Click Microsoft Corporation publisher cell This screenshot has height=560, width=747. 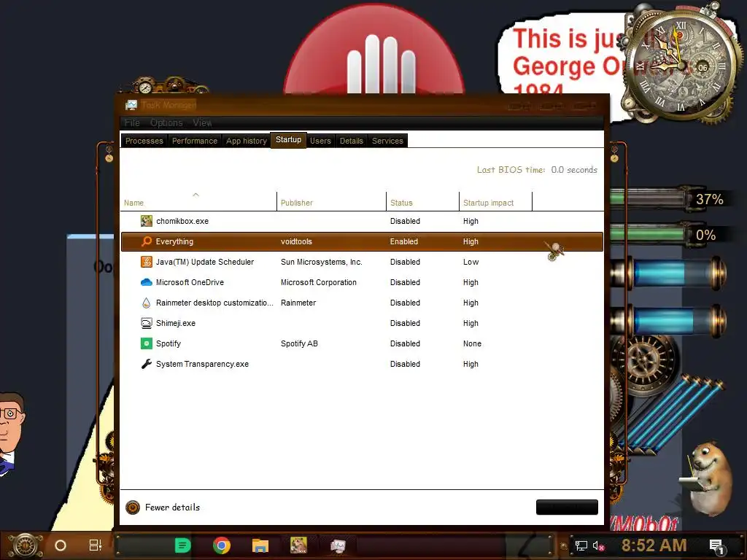(319, 282)
